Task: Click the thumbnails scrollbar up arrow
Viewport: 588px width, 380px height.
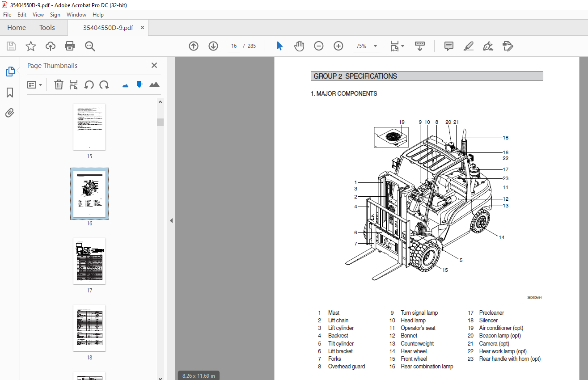Action: [x=160, y=101]
